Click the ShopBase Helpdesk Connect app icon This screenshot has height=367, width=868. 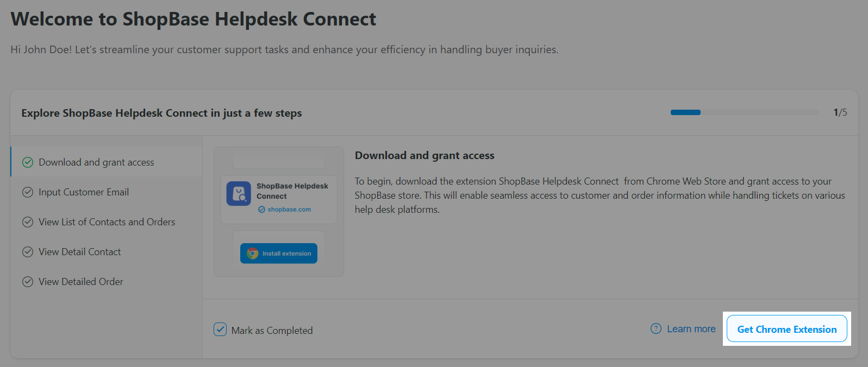239,194
